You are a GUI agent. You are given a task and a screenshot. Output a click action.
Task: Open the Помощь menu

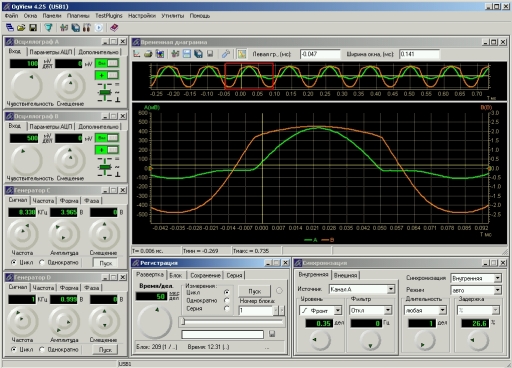coord(200,16)
